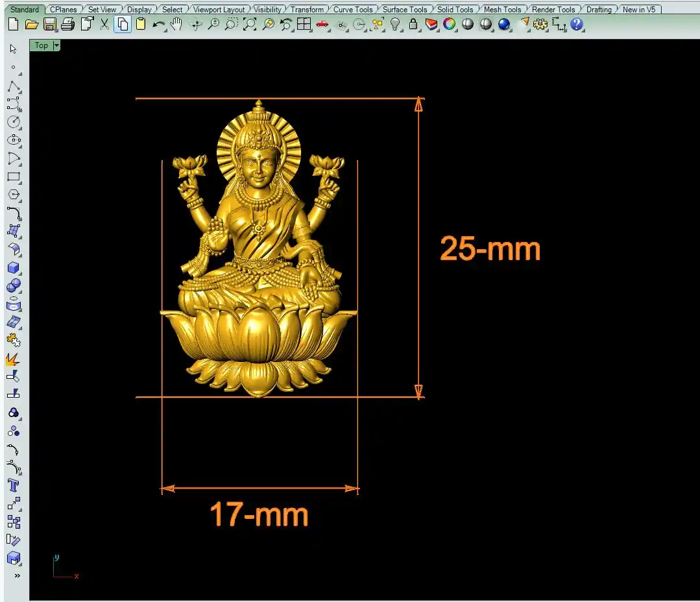The height and width of the screenshot is (602, 700).
Task: Open the Top viewport dropdown arrow
Action: [56, 45]
